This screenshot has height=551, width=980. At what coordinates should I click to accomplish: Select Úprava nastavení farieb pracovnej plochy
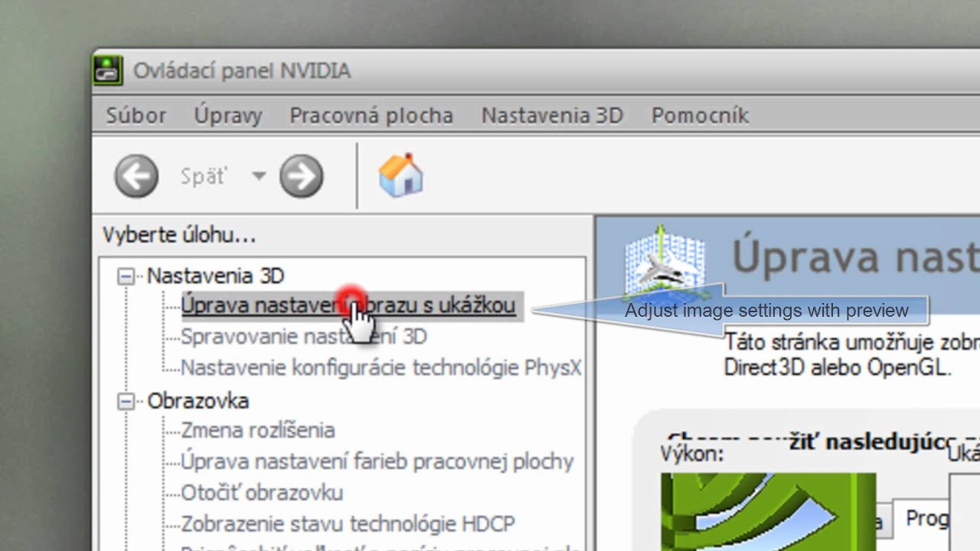click(x=377, y=461)
